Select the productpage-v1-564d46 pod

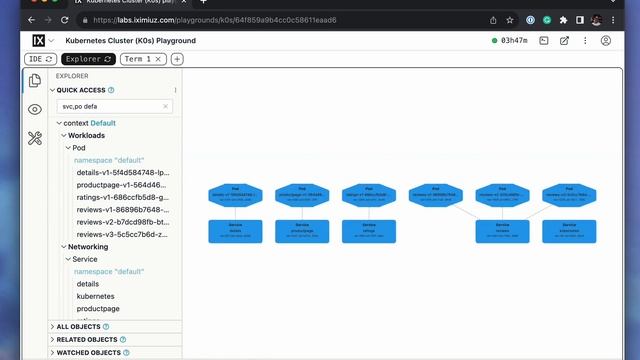click(121, 185)
